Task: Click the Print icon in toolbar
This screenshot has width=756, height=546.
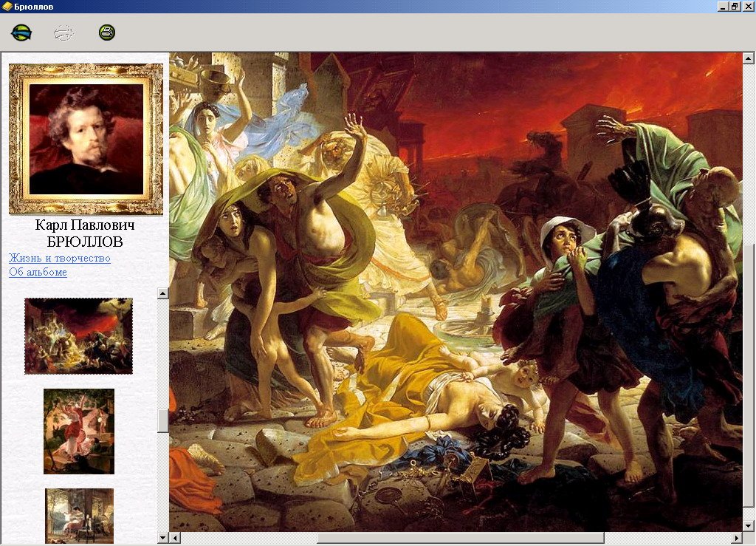Action: tap(107, 33)
